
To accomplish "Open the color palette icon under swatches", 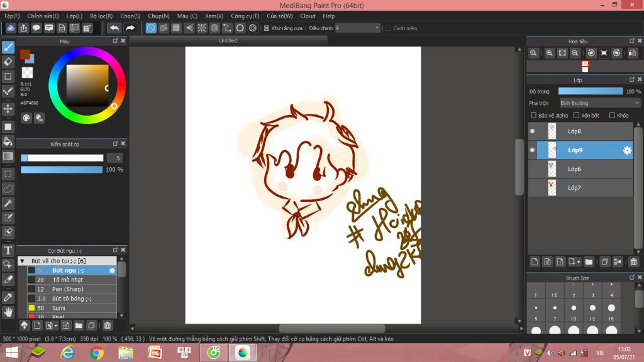I will [26, 118].
